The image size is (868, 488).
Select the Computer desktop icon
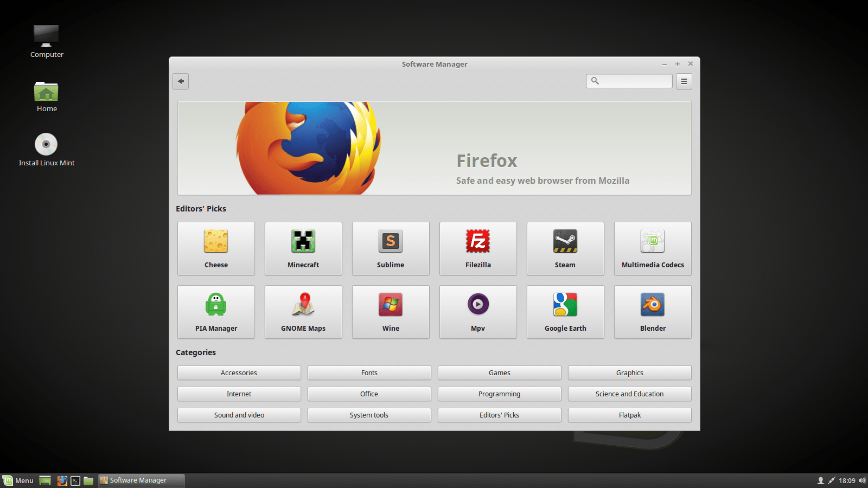point(47,41)
